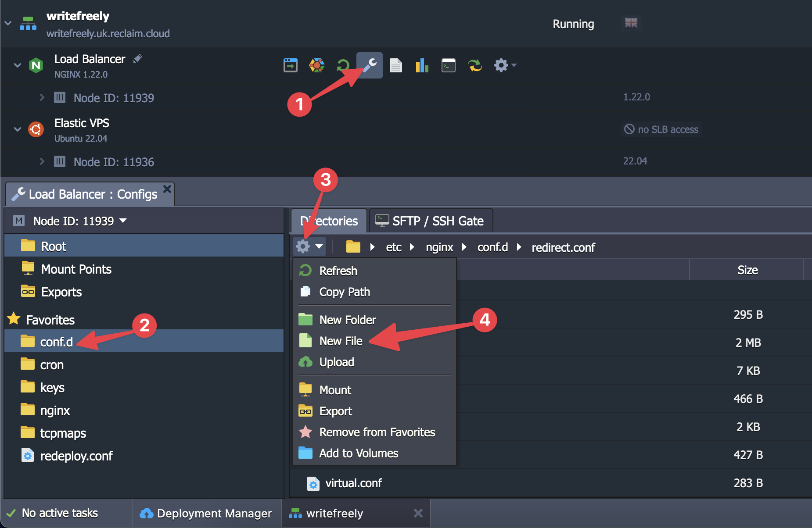Image resolution: width=812 pixels, height=528 pixels.
Task: Expand Node ID: 11936 row
Action: 42,161
